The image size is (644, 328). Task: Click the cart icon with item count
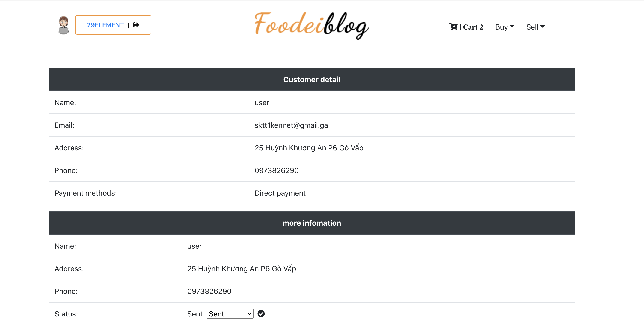click(466, 27)
